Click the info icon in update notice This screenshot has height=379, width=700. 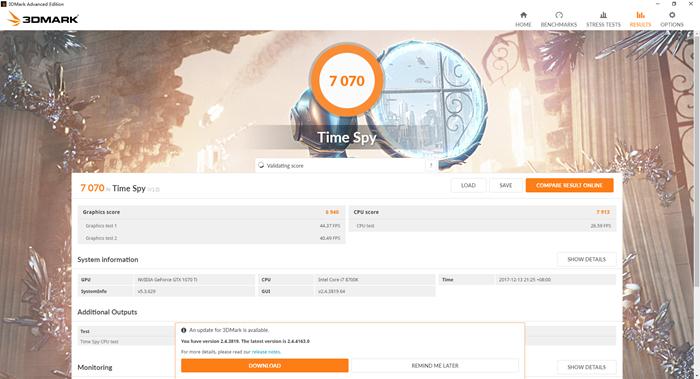183,330
